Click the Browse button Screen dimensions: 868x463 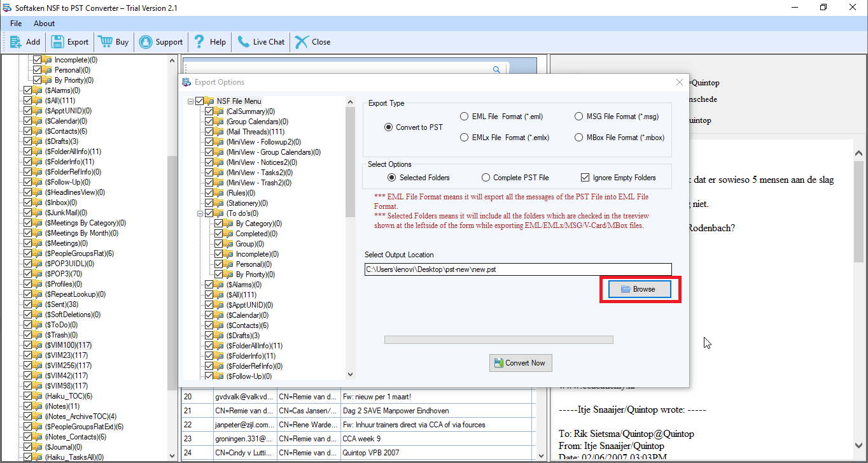point(639,288)
